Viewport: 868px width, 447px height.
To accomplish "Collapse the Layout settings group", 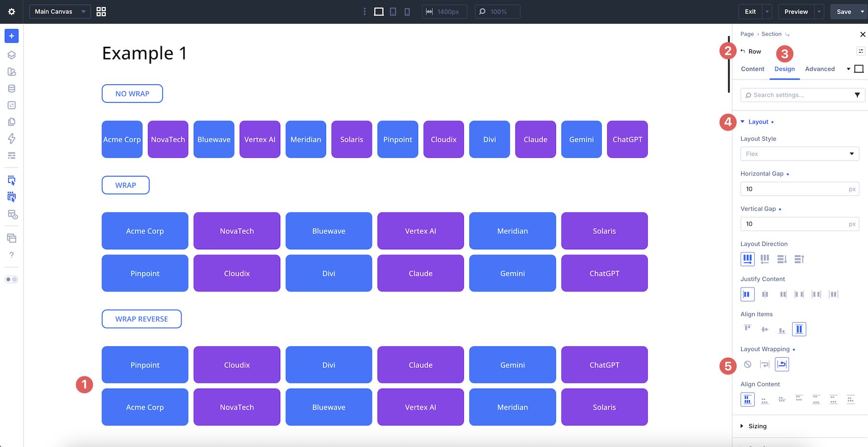I will pos(758,122).
